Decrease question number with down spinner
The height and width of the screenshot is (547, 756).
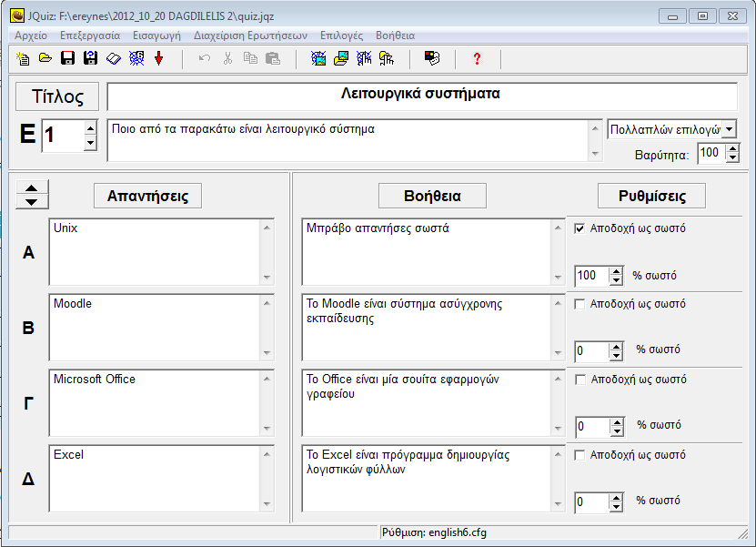[x=90, y=143]
